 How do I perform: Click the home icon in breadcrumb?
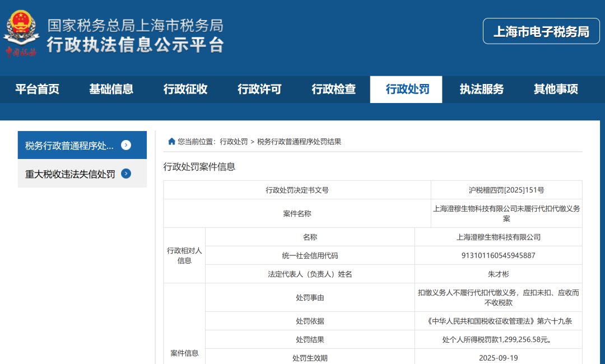coord(172,142)
